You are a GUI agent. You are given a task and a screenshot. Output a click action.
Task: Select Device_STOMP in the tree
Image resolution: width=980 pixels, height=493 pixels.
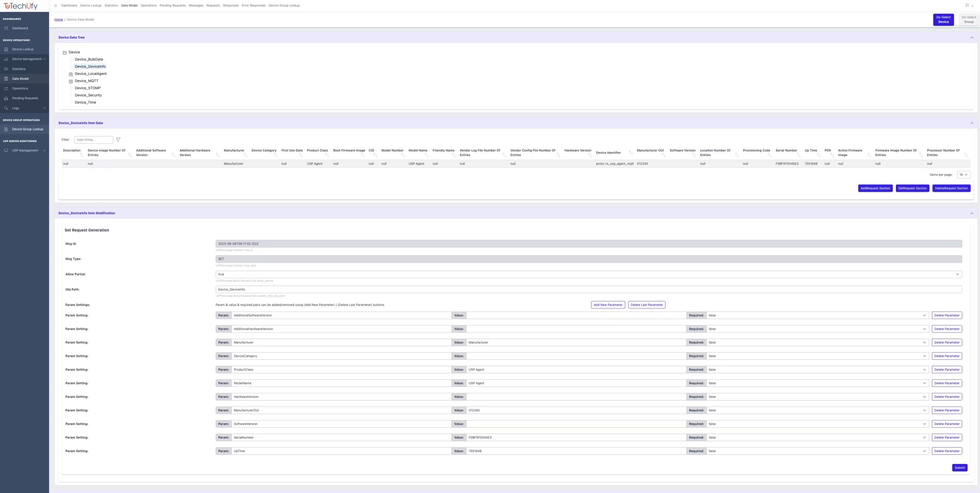88,88
